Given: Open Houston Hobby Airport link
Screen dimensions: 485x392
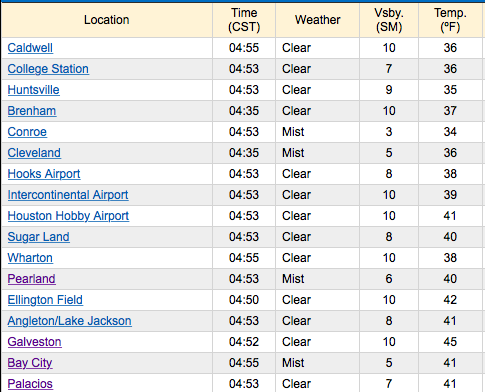Looking at the screenshot, I should pos(68,216).
